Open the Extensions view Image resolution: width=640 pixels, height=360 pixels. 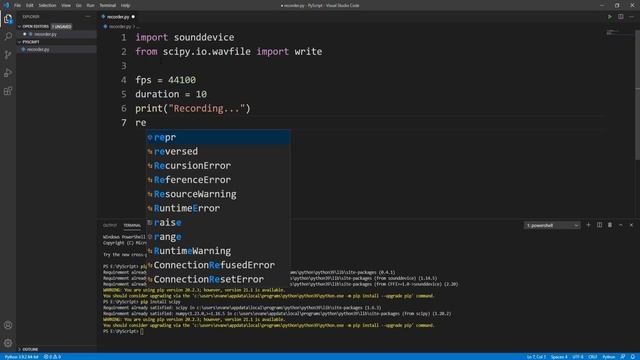[8, 91]
